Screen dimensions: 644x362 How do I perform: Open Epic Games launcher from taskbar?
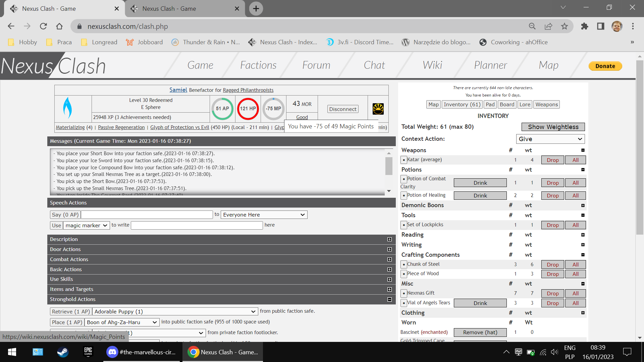tap(88, 352)
